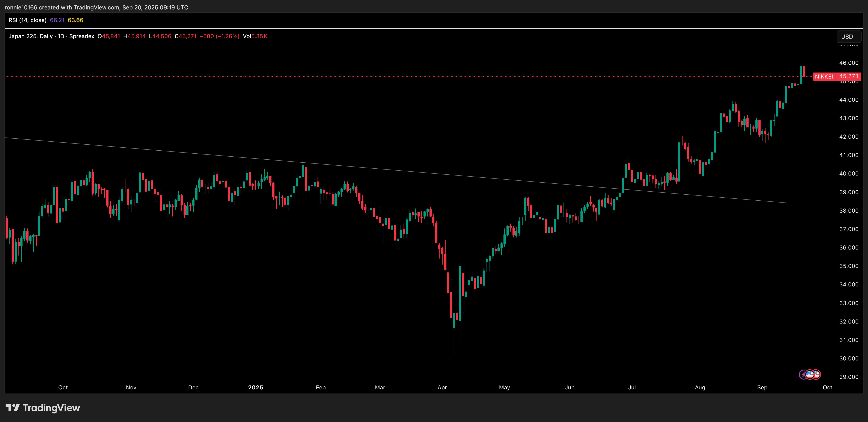
Task: Click the front US flag economic event icon
Action: pyautogui.click(x=810, y=374)
